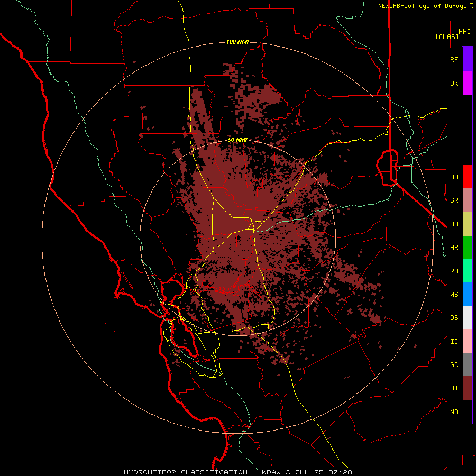Pick the yellow BD legend color swatch
Screen dimensions: 476x476
pos(467,224)
